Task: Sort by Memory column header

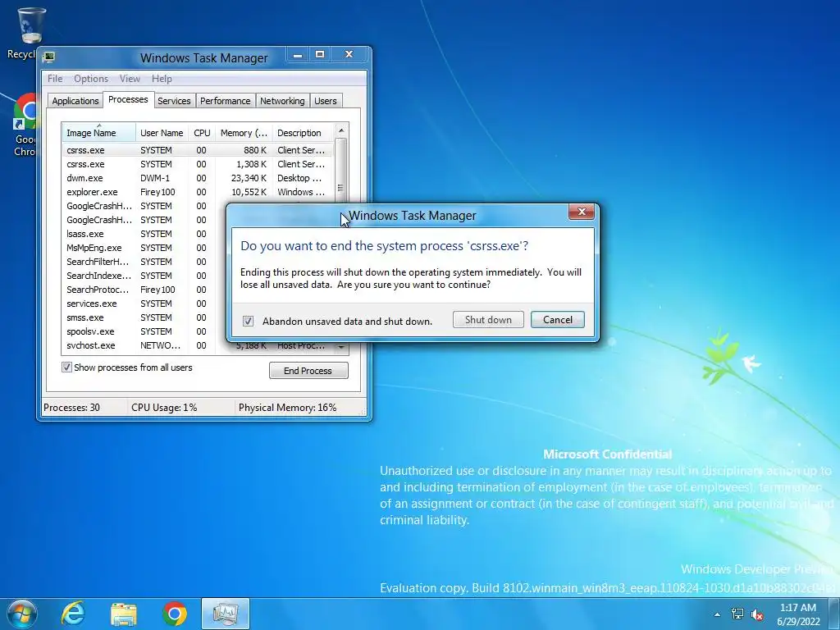Action: pos(244,132)
